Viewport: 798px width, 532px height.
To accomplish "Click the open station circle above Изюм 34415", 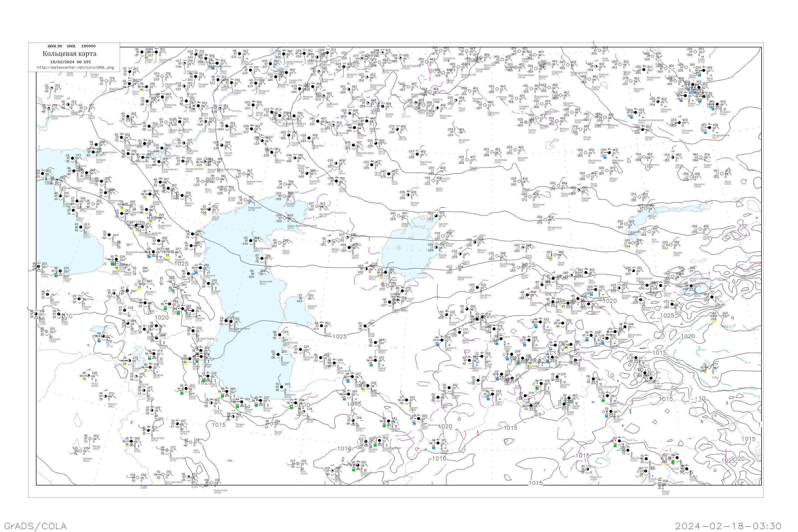I will (85, 109).
